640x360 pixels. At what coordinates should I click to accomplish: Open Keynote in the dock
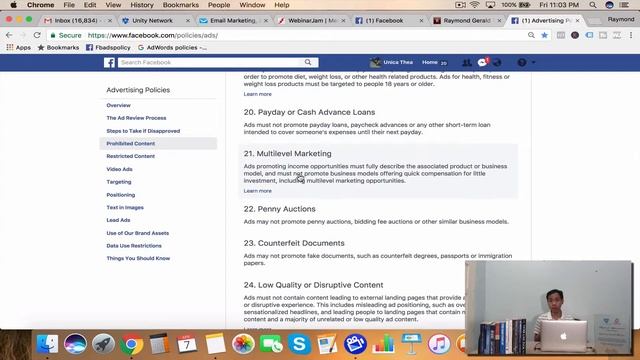coord(411,344)
